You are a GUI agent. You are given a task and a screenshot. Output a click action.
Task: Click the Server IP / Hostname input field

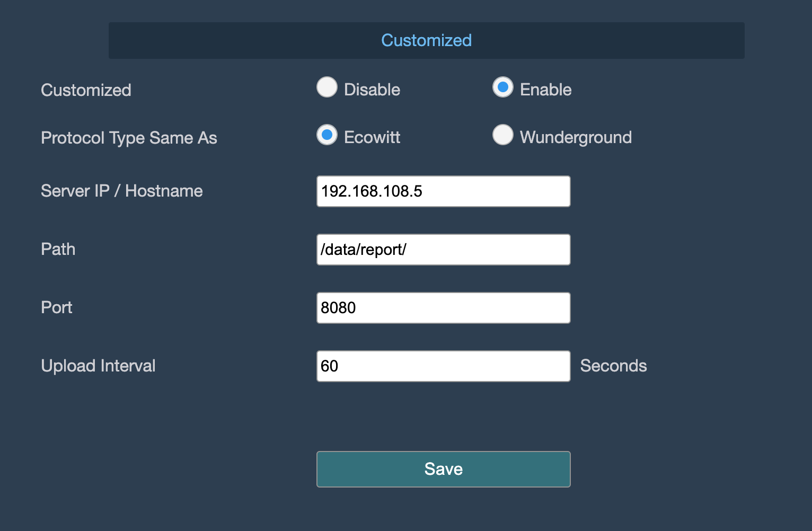click(x=443, y=191)
